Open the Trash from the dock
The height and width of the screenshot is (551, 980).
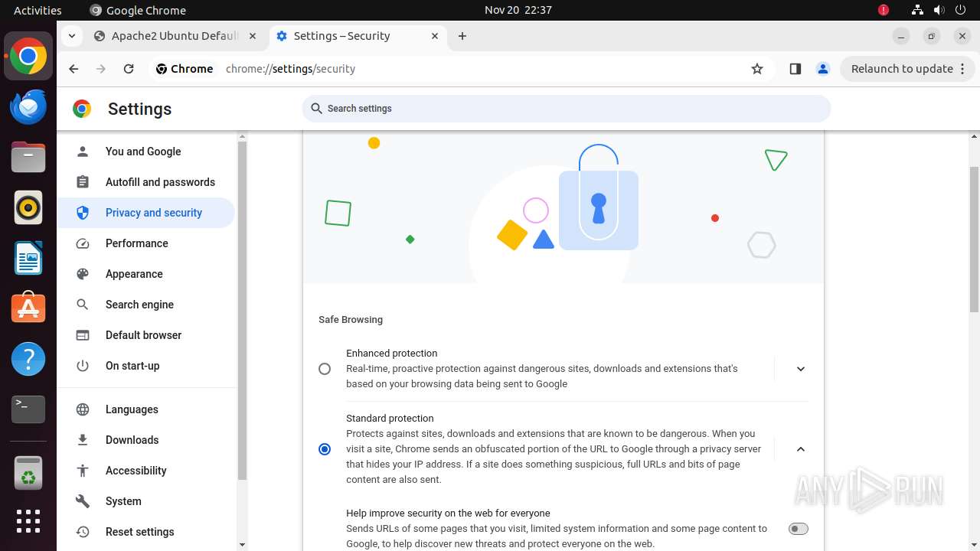28,472
